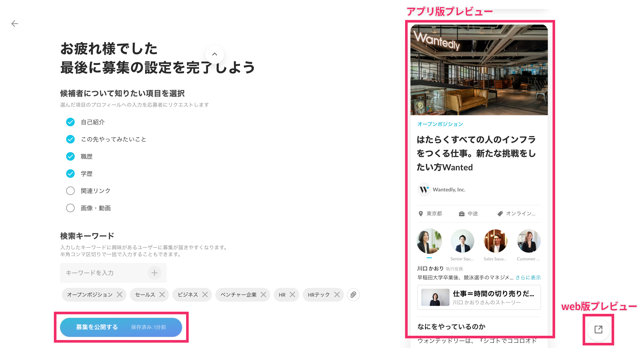This screenshot has height=348, width=644.
Task: Click the オープンポジション category link
Action: [x=440, y=124]
